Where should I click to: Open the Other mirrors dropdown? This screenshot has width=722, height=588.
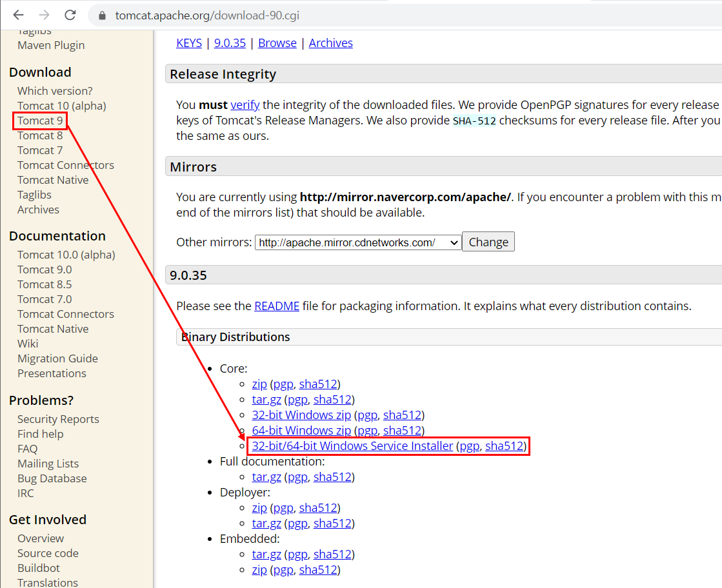click(358, 242)
